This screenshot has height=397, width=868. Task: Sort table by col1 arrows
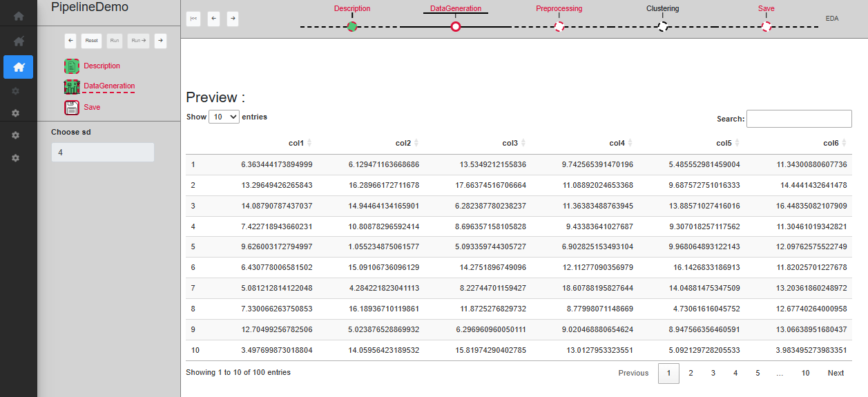(x=309, y=143)
